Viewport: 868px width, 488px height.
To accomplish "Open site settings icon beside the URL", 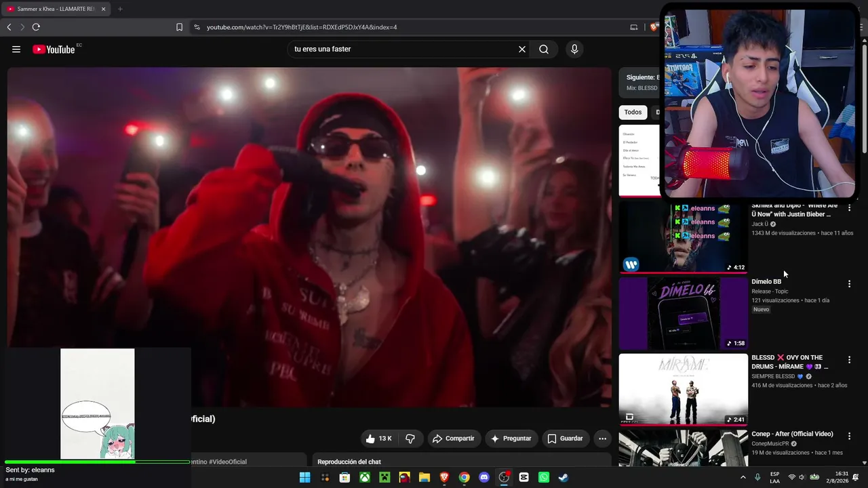I will point(197,27).
